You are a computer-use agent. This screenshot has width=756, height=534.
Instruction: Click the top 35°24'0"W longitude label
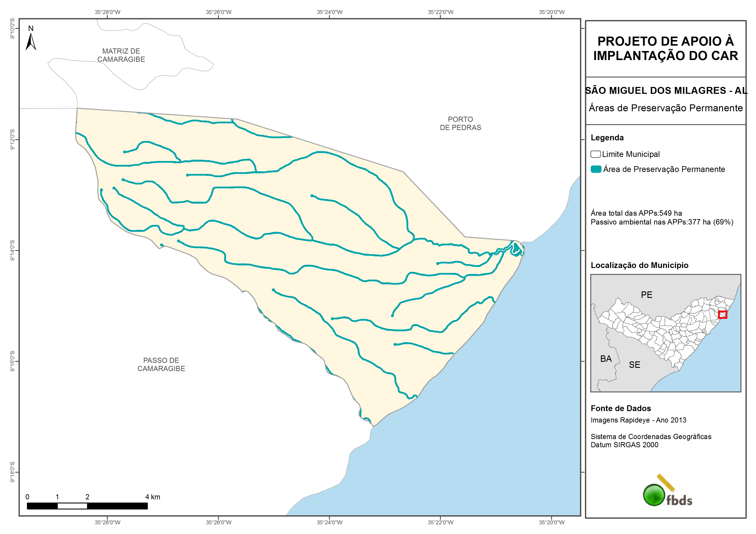330,12
